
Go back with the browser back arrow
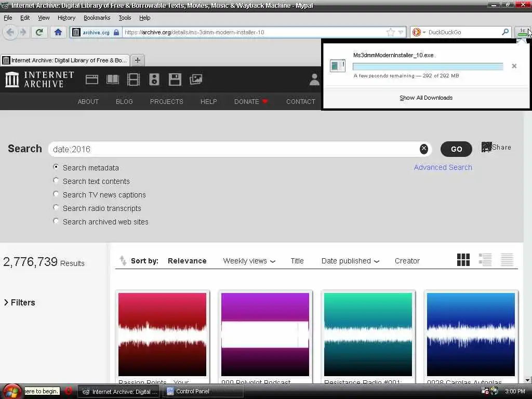click(x=10, y=32)
